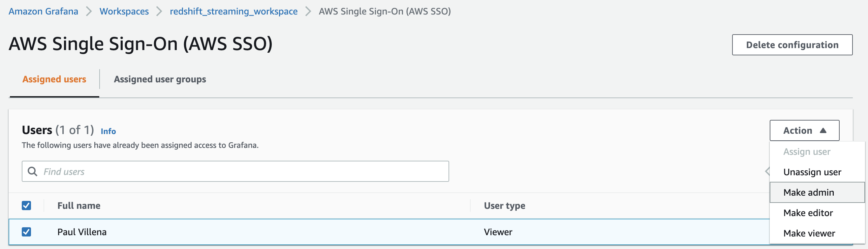Image resolution: width=868 pixels, height=249 pixels.
Task: Click the Action dropdown arrow icon
Action: pyautogui.click(x=823, y=130)
